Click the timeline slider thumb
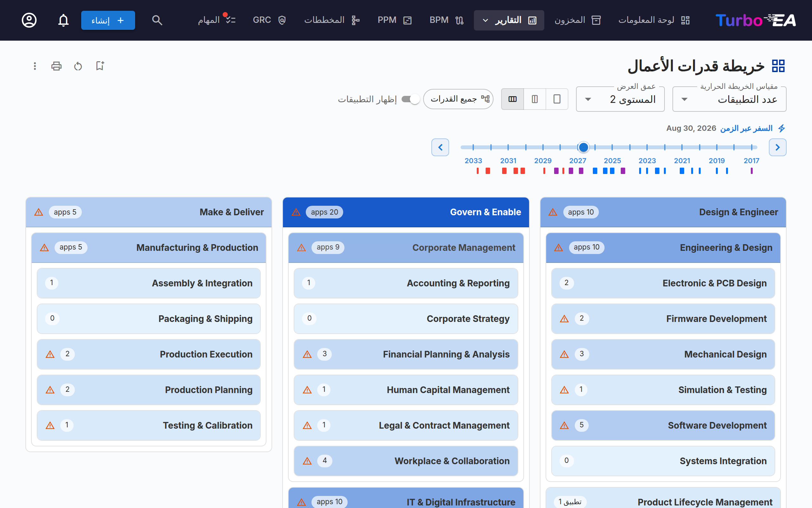The height and width of the screenshot is (508, 812). 584,147
